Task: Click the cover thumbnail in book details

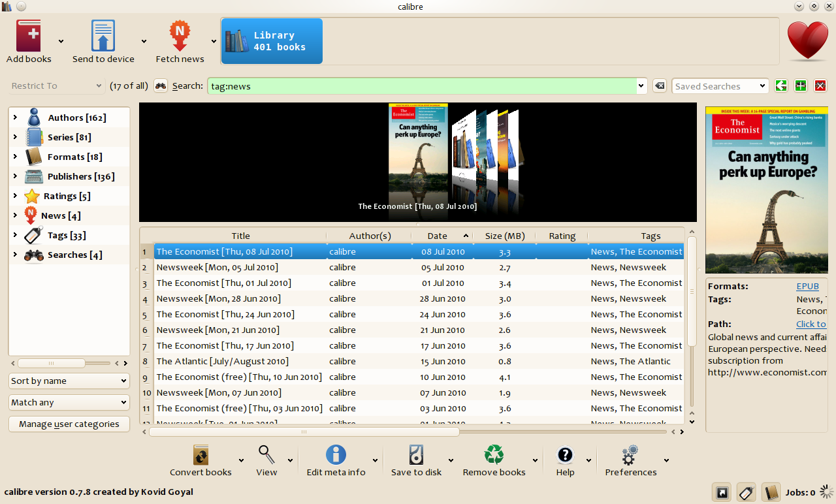Action: [767, 191]
